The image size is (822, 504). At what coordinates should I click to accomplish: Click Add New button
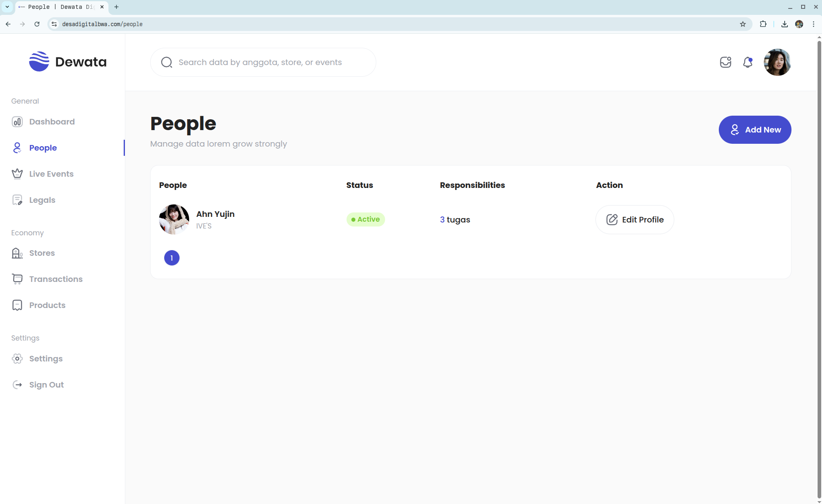(755, 130)
